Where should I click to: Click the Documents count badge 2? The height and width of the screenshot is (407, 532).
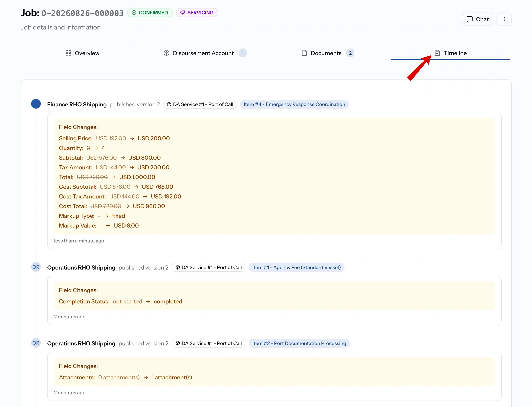[350, 53]
